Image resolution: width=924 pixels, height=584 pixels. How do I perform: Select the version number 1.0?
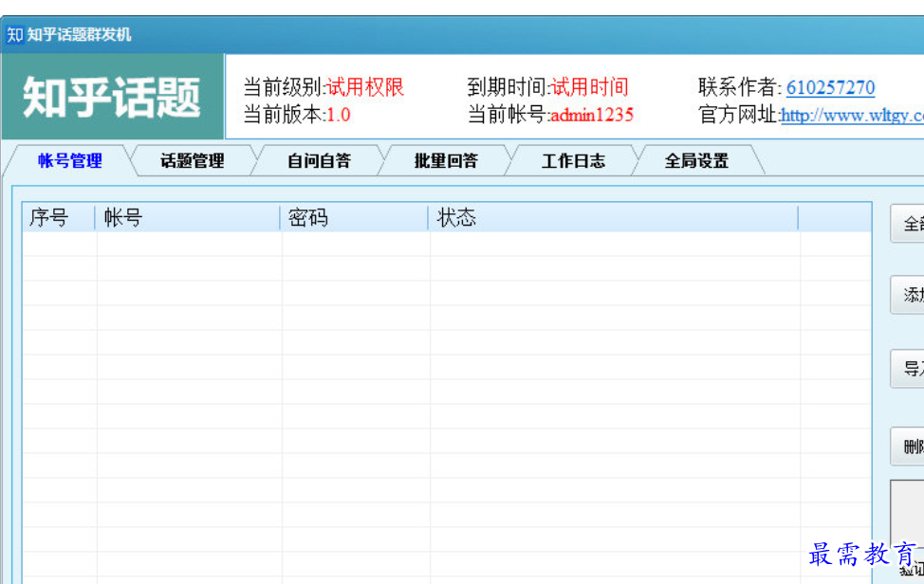click(339, 115)
